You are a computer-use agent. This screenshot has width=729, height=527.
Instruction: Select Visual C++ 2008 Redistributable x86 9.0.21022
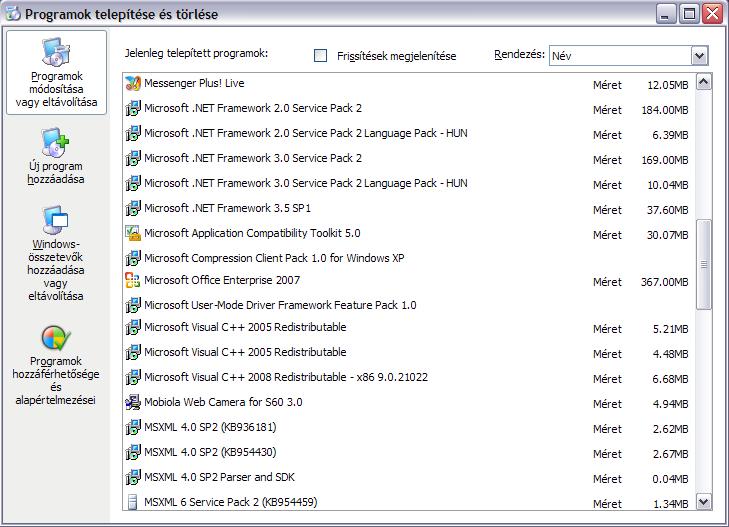[x=409, y=378]
